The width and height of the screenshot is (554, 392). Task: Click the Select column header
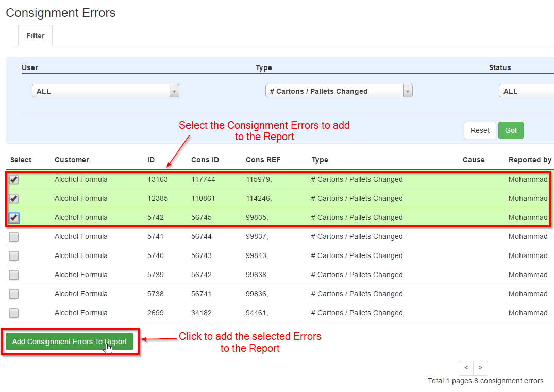[20, 160]
